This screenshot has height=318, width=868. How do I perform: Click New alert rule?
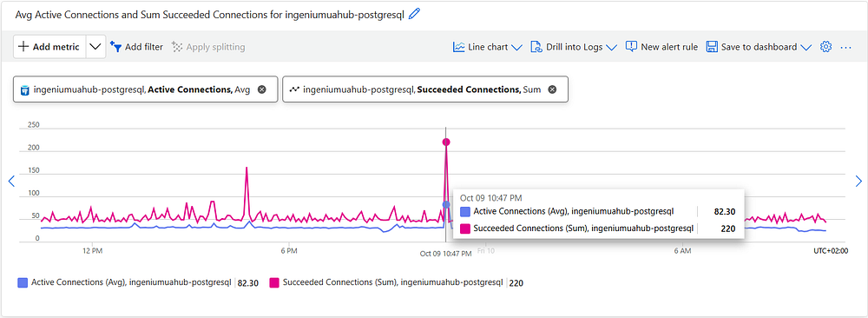point(662,47)
